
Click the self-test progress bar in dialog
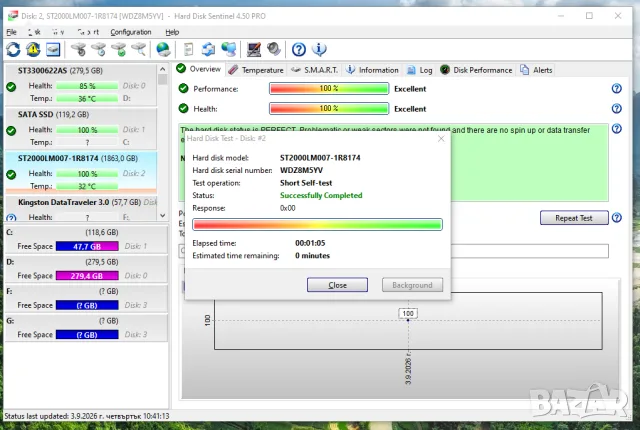click(318, 224)
